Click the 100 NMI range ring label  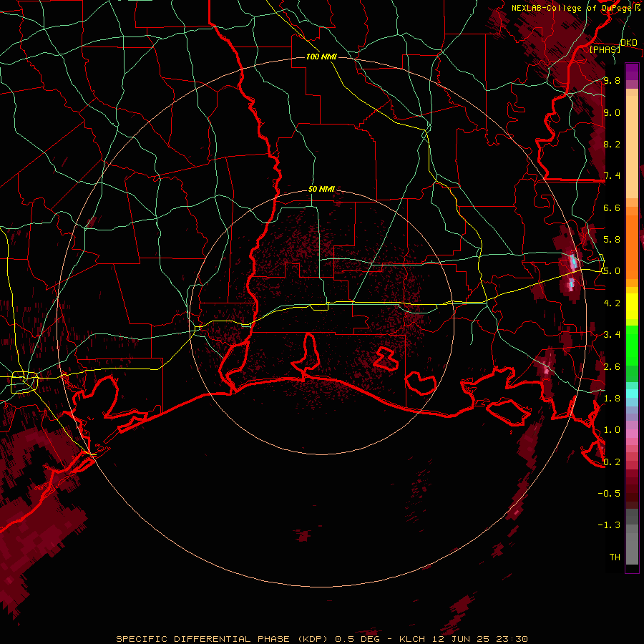point(321,57)
